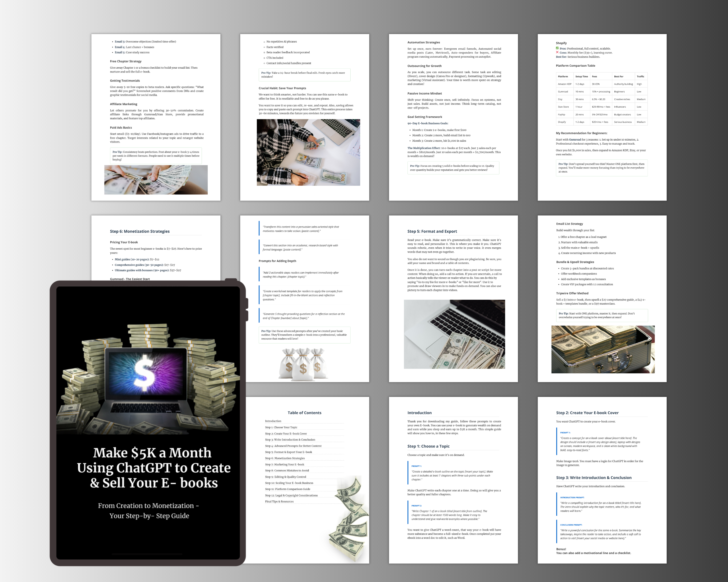
Task: Click the 'Email 5: Case study success' bullet
Action: [132, 52]
